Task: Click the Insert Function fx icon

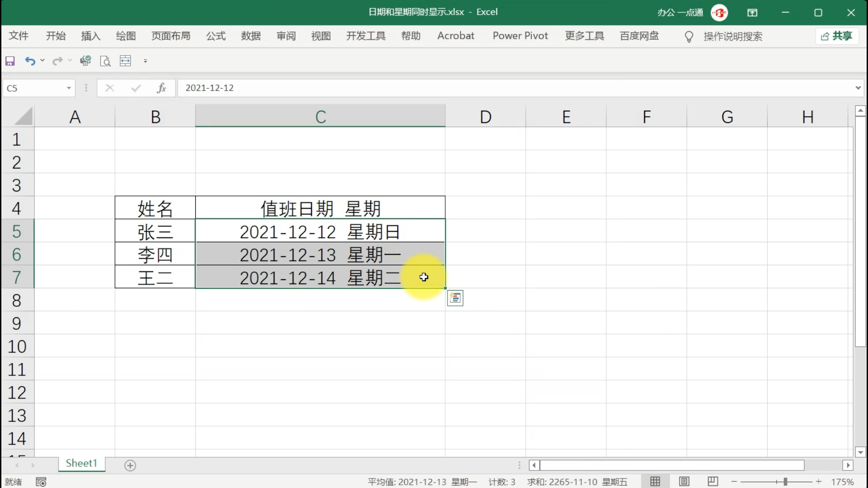Action: point(161,88)
